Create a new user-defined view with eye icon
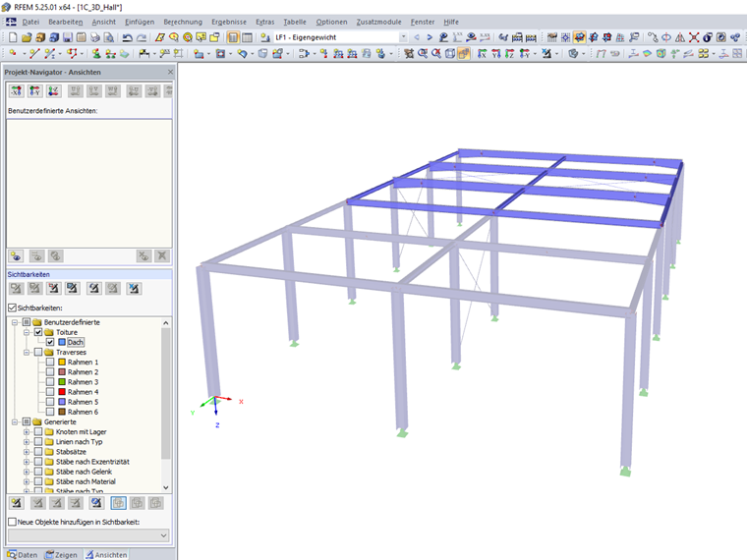The height and width of the screenshot is (560, 747). click(16, 256)
